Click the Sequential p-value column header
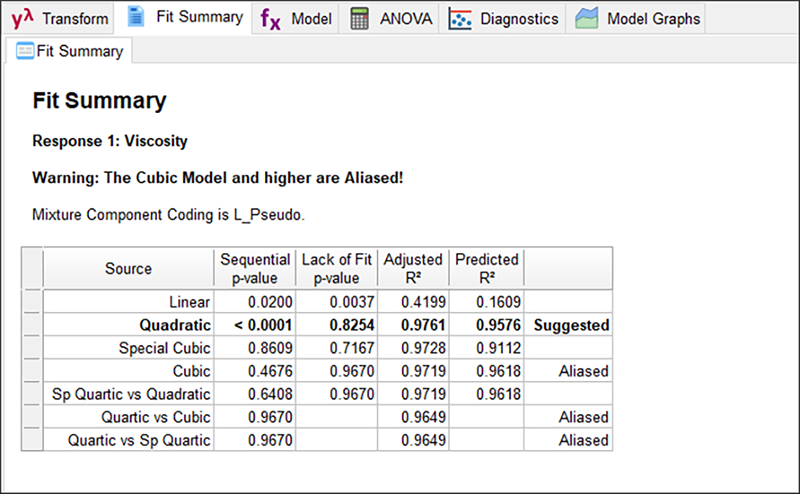The width and height of the screenshot is (800, 494). click(255, 268)
